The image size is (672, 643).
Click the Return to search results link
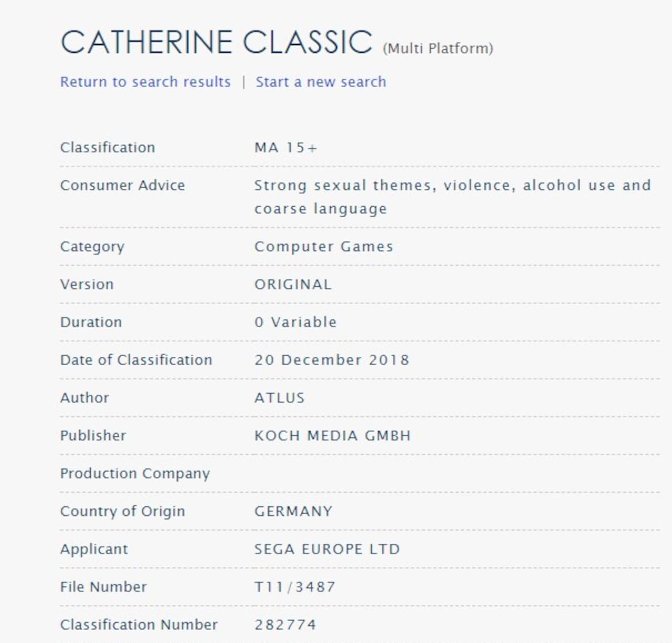point(145,82)
